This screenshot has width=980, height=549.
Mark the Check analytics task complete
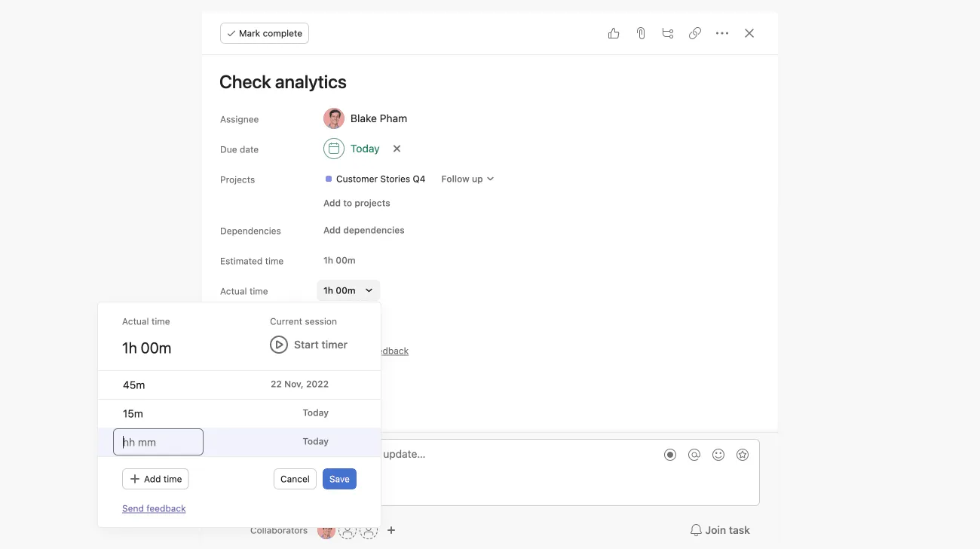[x=264, y=33]
